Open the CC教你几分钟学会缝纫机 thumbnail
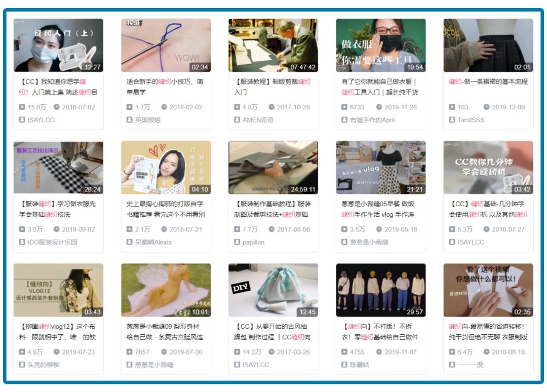 (x=488, y=168)
